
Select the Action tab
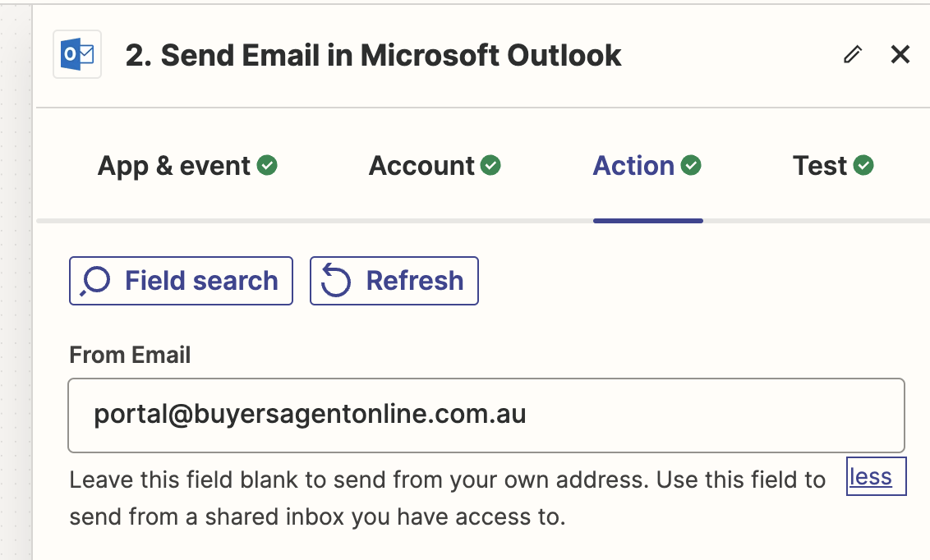(647, 165)
